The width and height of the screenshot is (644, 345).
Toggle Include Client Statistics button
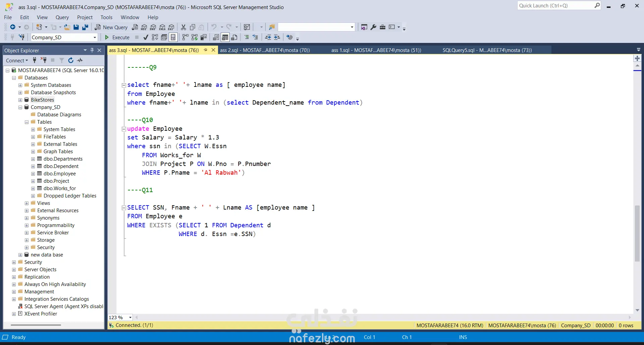pyautogui.click(x=203, y=37)
